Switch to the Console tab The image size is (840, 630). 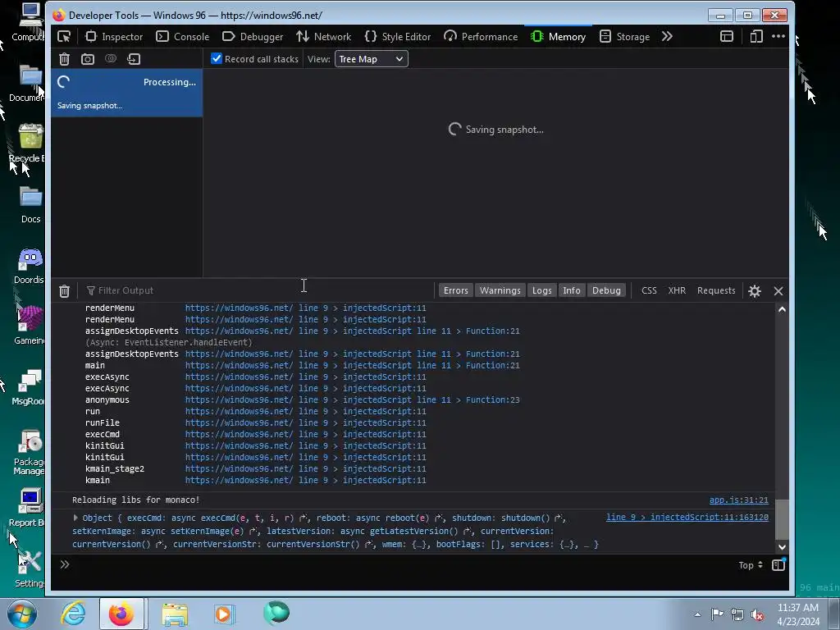coord(183,36)
